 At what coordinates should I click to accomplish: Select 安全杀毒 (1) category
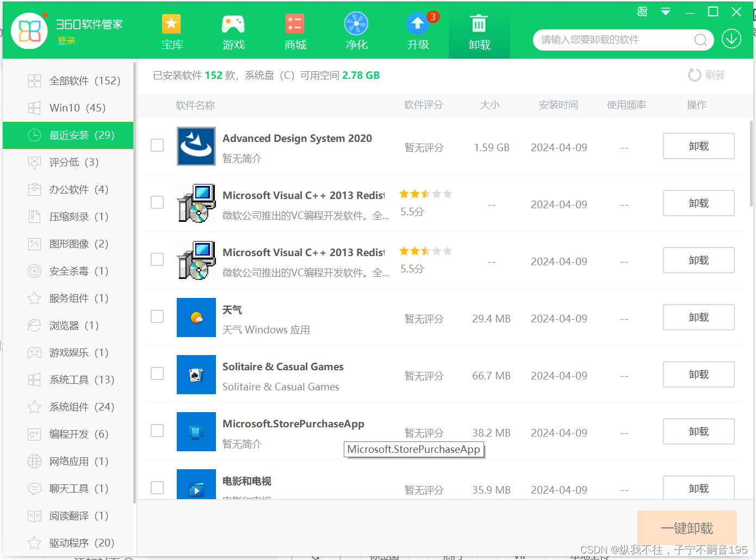point(68,271)
